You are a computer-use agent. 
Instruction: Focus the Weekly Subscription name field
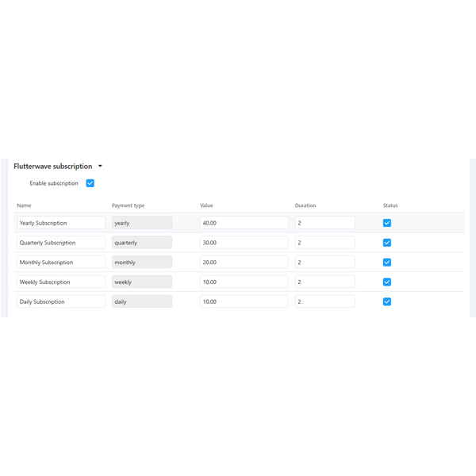click(60, 282)
